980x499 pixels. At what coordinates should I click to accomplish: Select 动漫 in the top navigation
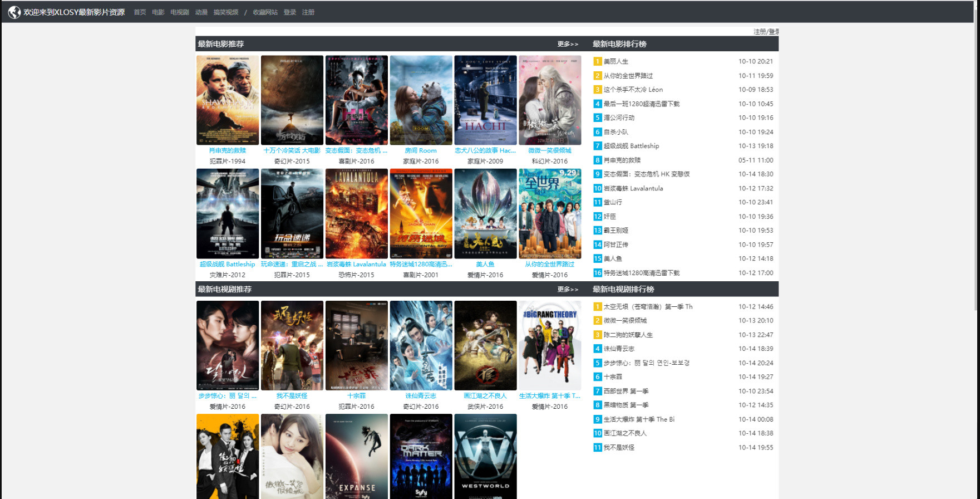[201, 12]
